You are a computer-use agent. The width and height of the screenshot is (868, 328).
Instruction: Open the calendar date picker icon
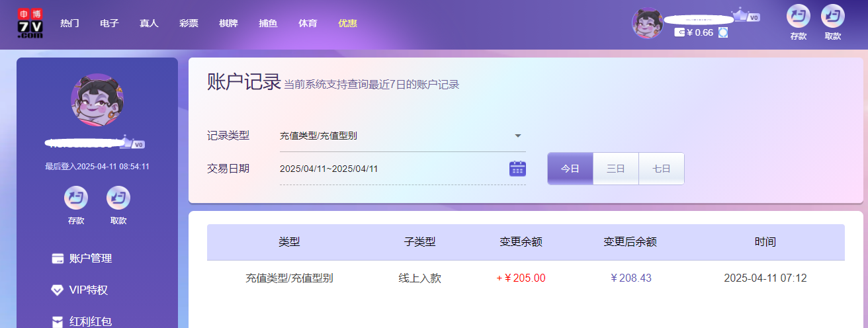pos(517,169)
